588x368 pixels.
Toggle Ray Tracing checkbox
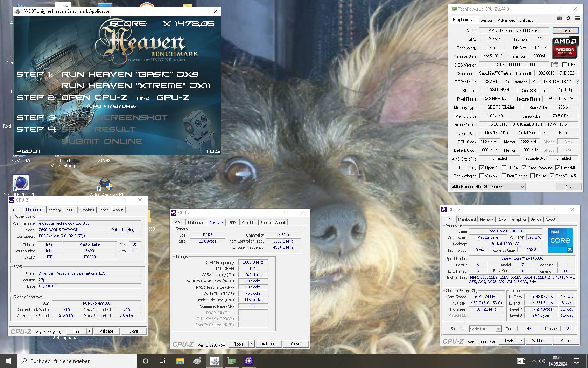coord(504,176)
